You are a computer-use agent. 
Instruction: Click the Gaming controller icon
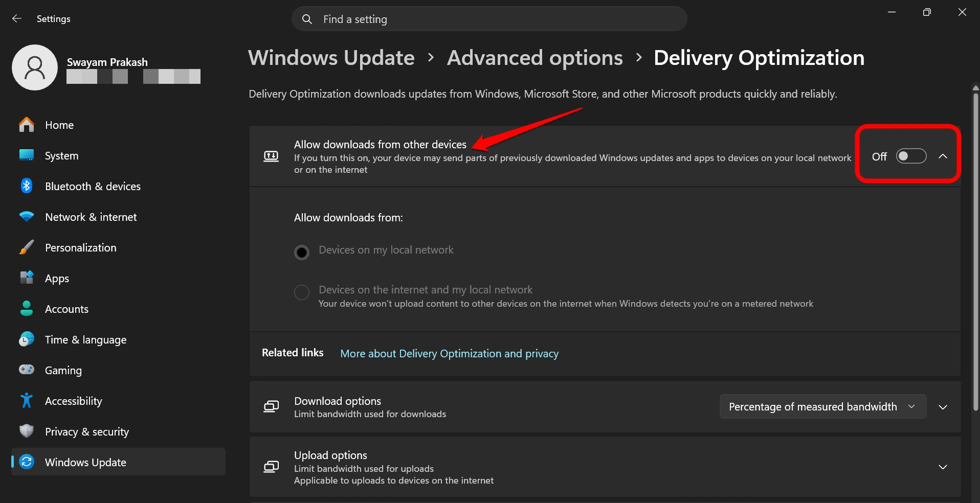(x=26, y=370)
